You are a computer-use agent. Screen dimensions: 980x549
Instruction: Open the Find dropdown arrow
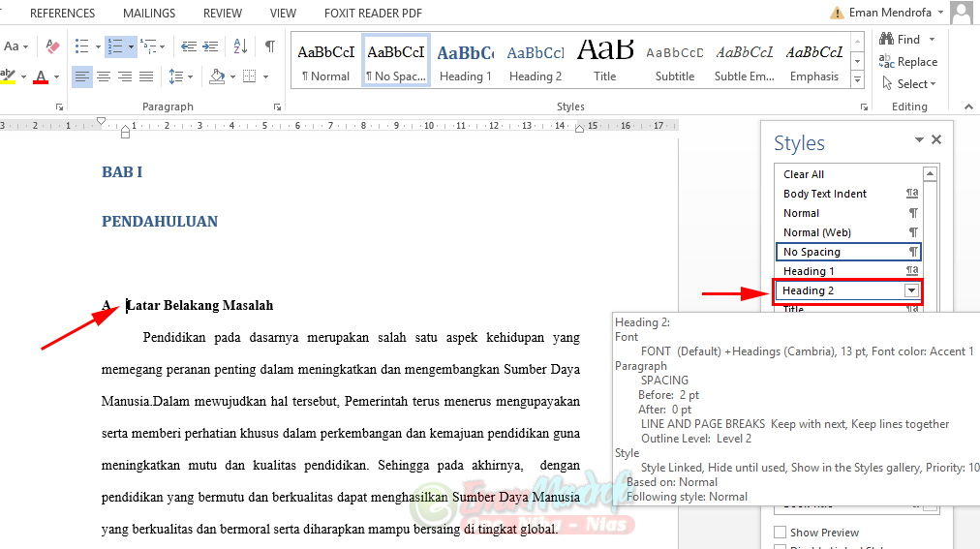click(932, 40)
